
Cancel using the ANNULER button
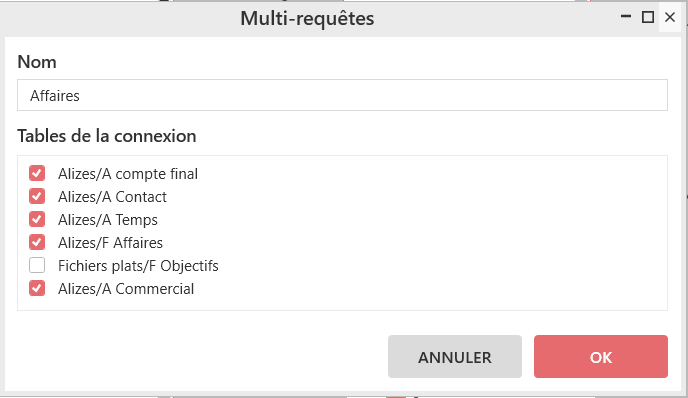[x=455, y=357]
